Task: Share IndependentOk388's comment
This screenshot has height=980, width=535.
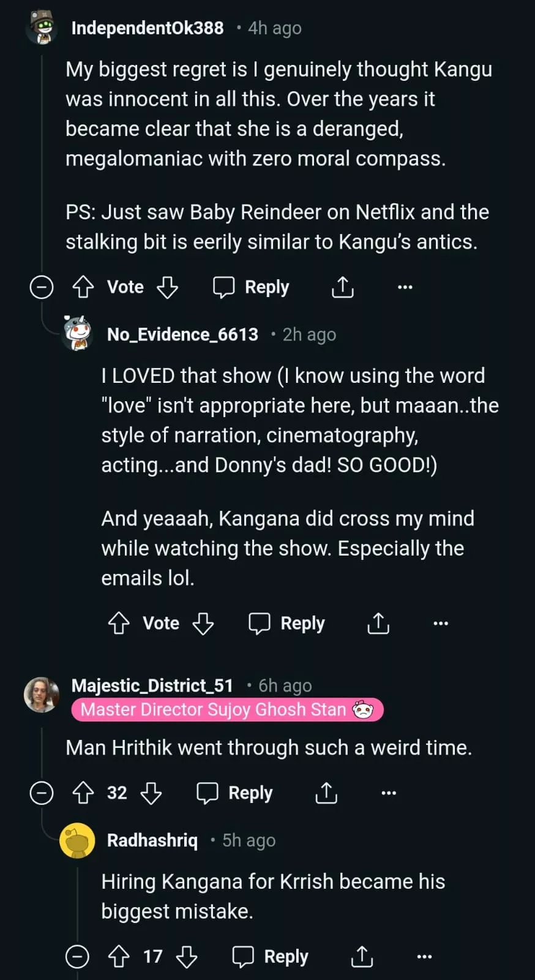Action: click(x=343, y=287)
